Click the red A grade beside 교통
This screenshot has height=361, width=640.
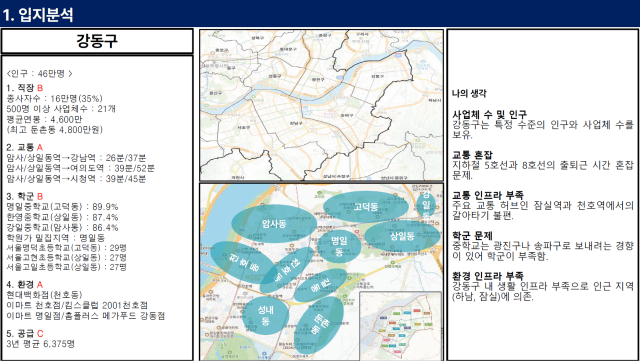pos(40,147)
